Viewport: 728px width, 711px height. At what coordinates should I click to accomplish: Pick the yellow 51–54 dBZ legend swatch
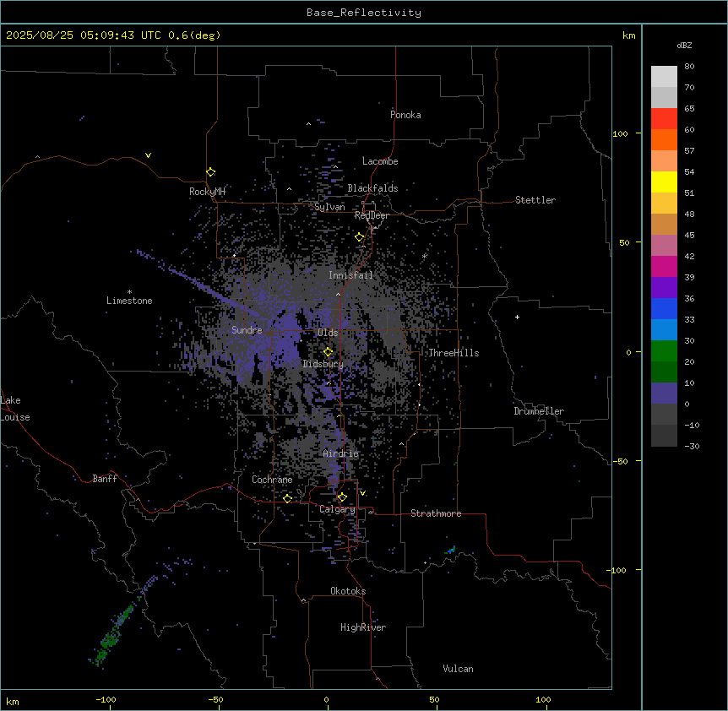click(x=664, y=182)
